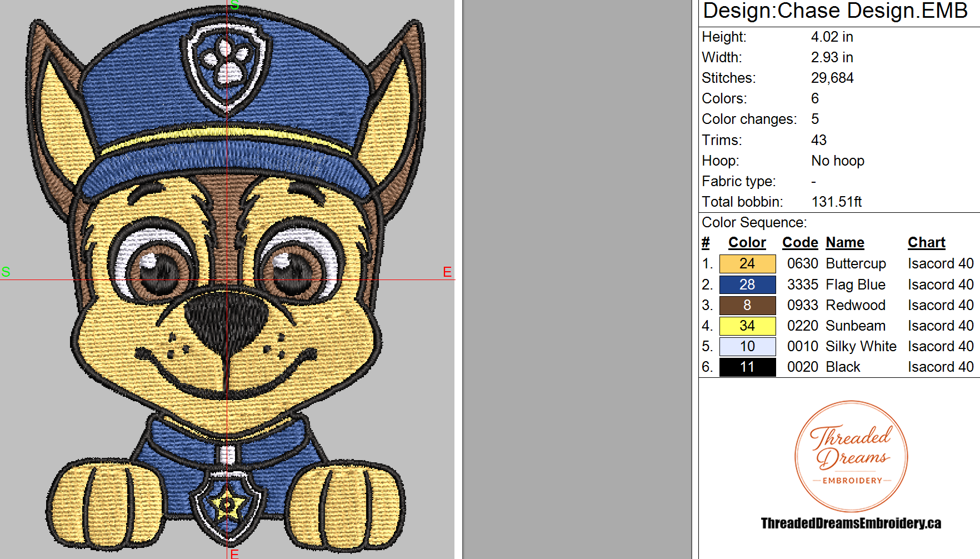
Task: Click the Buttercup thread name
Action: [x=856, y=263]
